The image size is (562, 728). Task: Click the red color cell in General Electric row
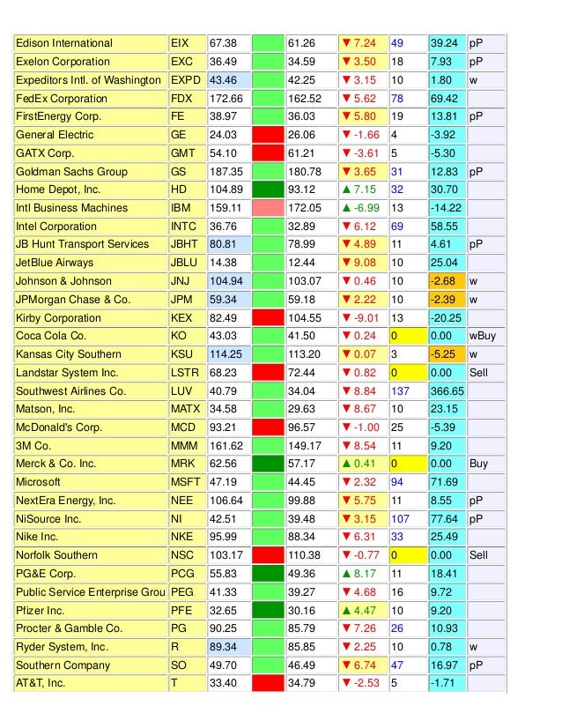pos(268,135)
